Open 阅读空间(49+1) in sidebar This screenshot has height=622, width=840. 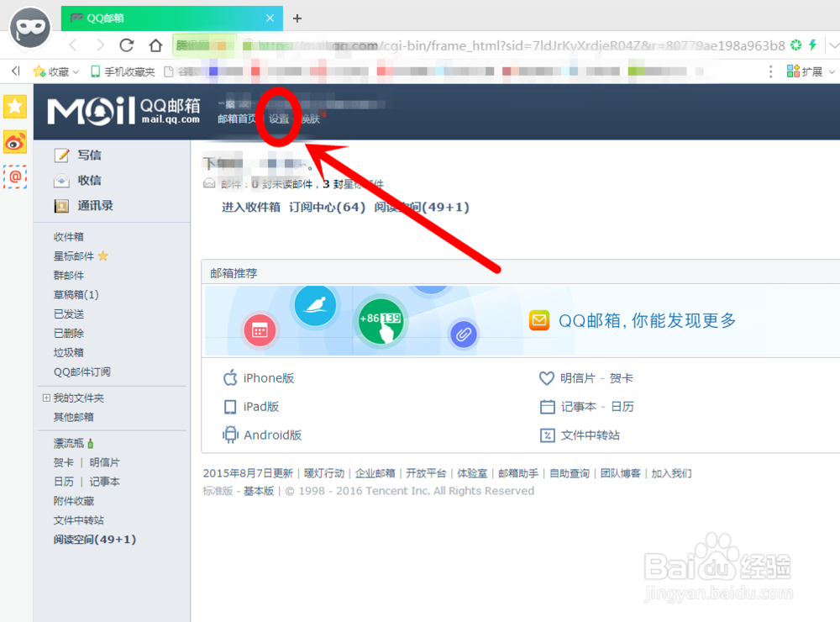point(95,540)
